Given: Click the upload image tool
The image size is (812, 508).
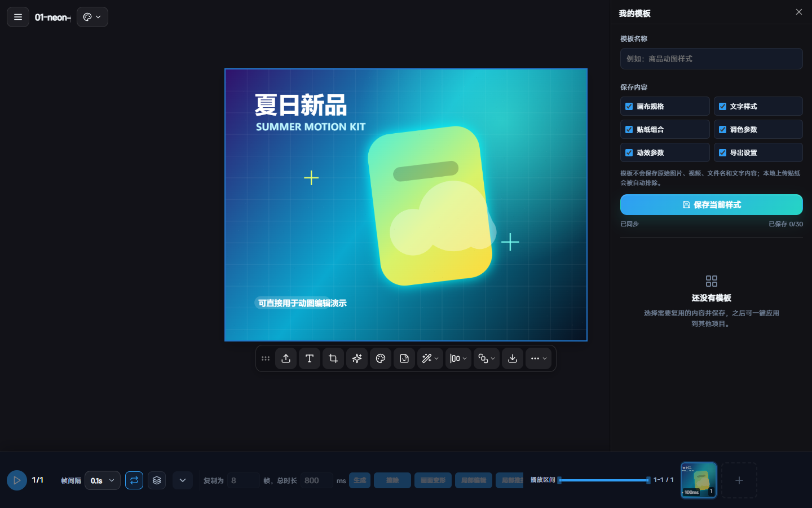Looking at the screenshot, I should pos(286,358).
